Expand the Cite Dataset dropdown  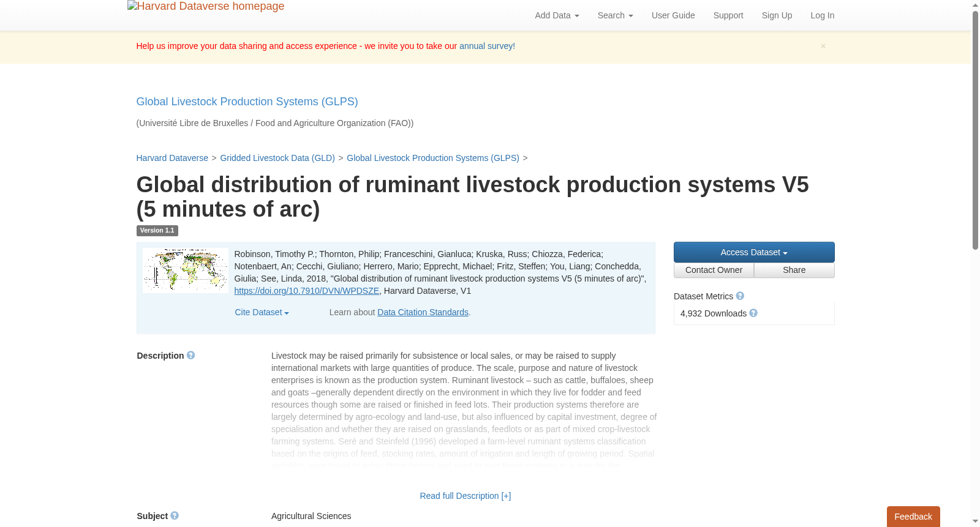(x=262, y=312)
